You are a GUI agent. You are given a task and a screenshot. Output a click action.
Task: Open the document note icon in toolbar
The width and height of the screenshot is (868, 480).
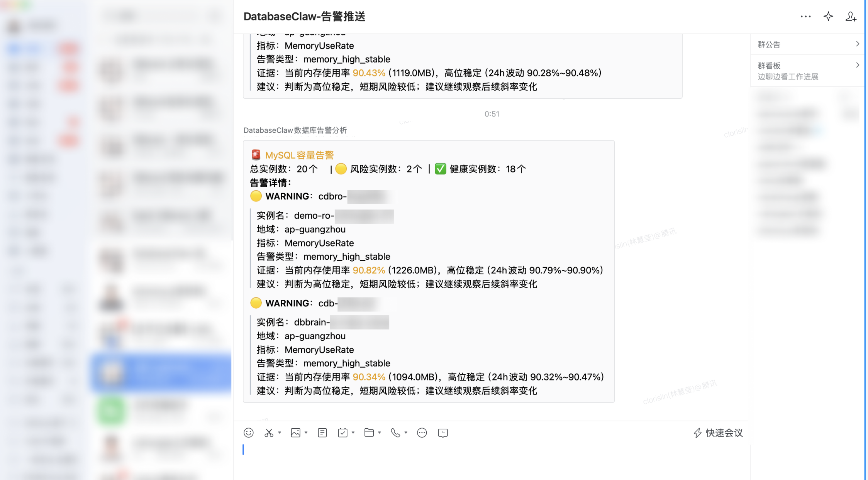[x=322, y=433]
